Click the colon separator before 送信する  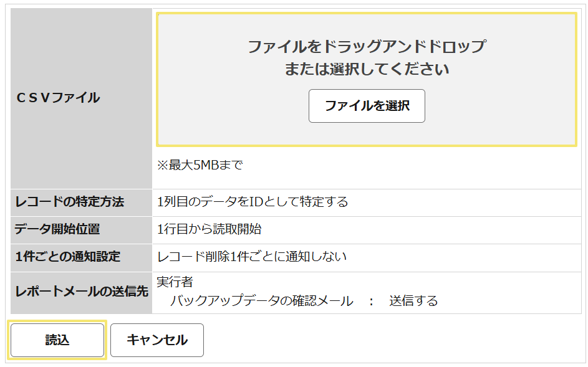[371, 302]
